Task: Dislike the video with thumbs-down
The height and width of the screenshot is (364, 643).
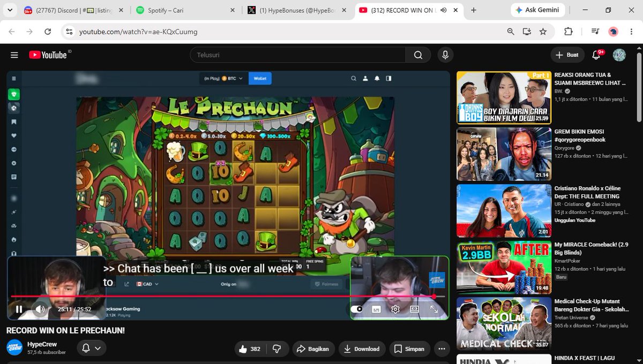Action: click(278, 348)
